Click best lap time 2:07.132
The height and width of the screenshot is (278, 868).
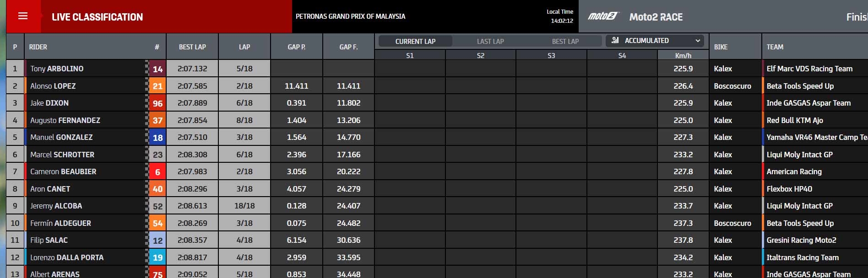point(192,69)
